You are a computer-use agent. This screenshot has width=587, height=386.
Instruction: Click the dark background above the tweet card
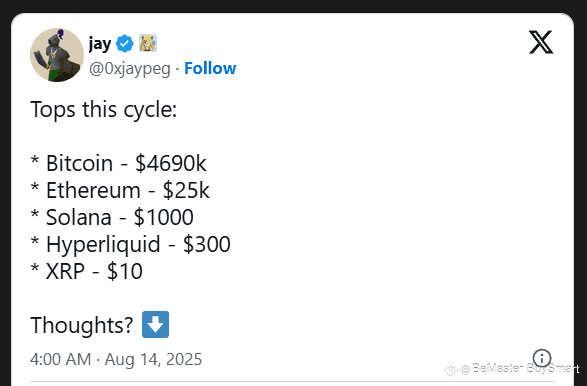tap(294, 6)
